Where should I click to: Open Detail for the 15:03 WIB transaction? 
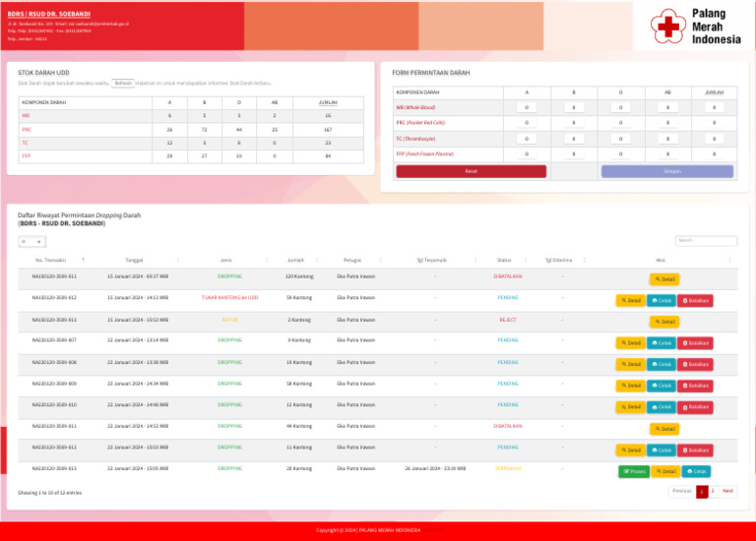click(631, 451)
